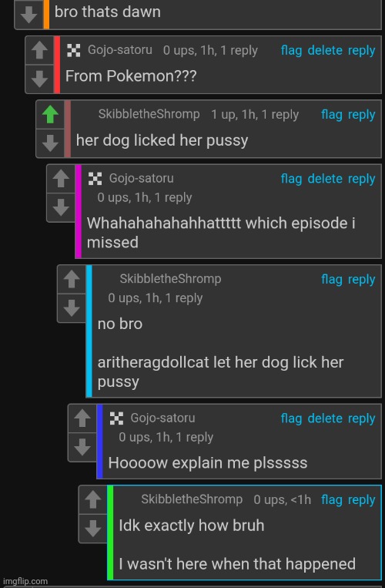Open the Gojo-satoru avatar icon beside "Whahahaha" comment
The height and width of the screenshot is (588, 385).
(x=95, y=179)
